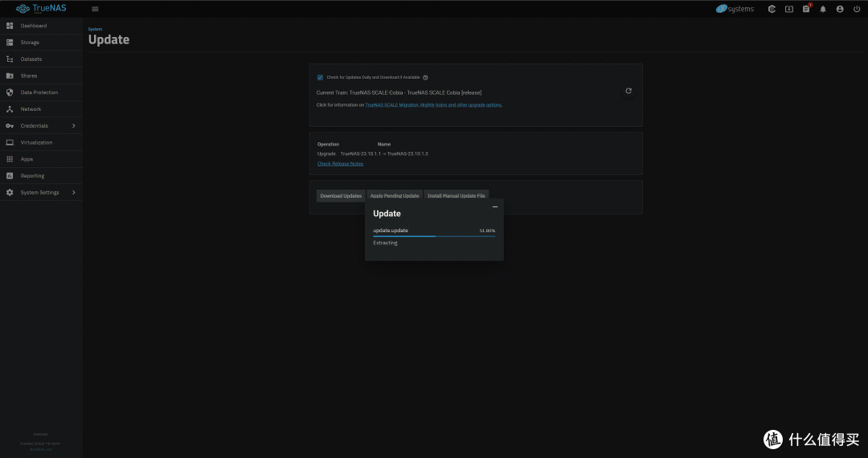The width and height of the screenshot is (868, 458).
Task: Click the Dashboard icon in sidebar
Action: [10, 26]
